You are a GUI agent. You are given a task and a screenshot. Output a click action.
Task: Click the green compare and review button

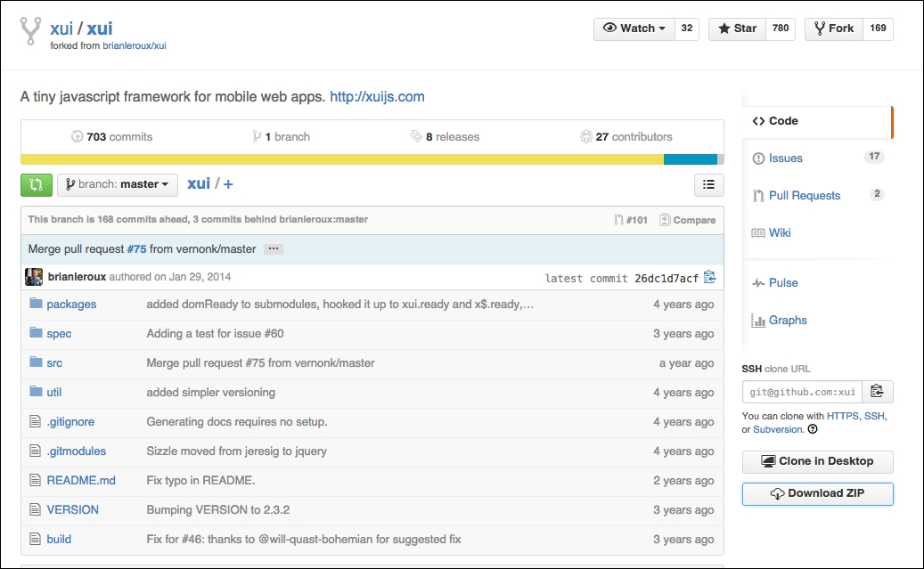tap(36, 184)
